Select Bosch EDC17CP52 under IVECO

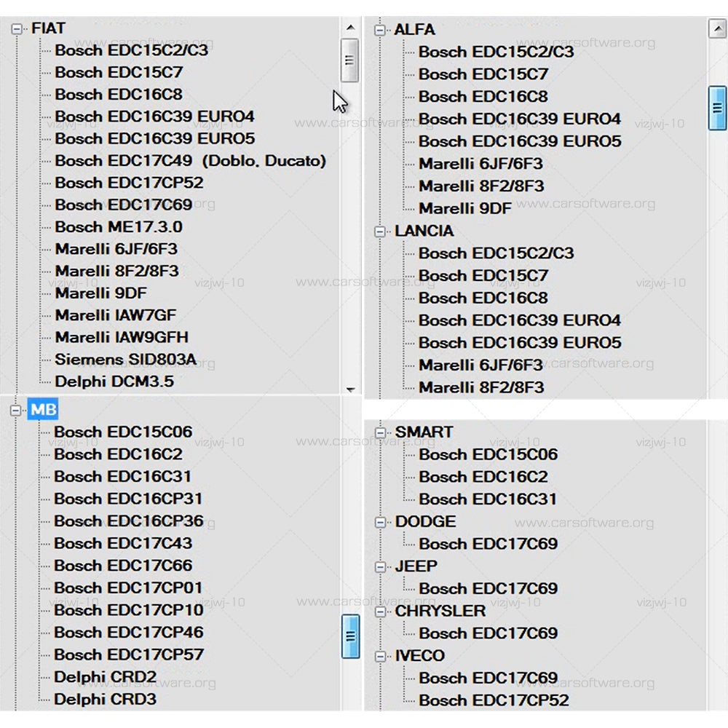click(494, 700)
